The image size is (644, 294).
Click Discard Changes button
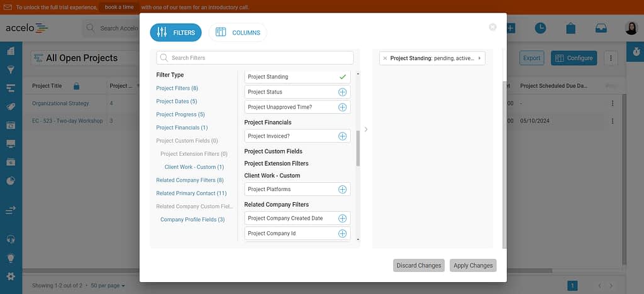coord(418,265)
